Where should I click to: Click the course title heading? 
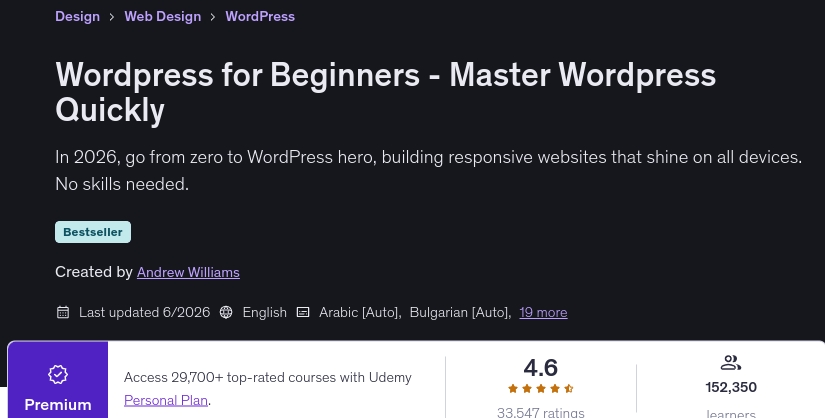coord(385,92)
